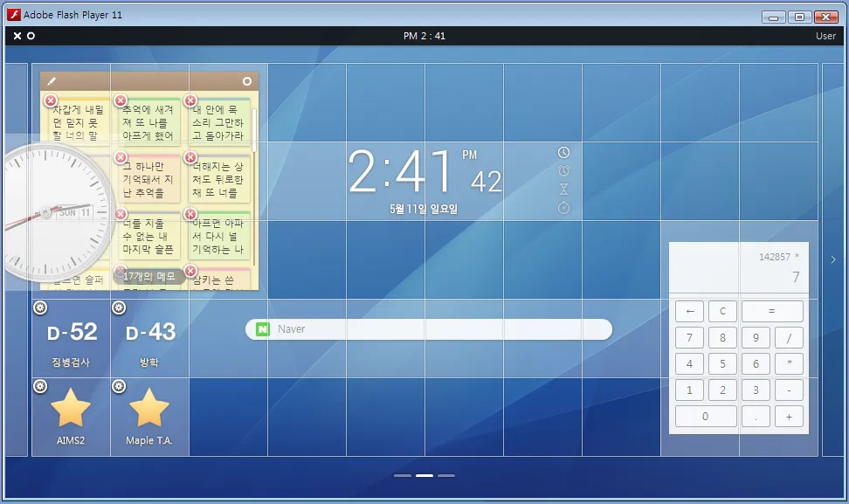The height and width of the screenshot is (504, 849).
Task: Click the calculator C clear button
Action: pos(722,311)
